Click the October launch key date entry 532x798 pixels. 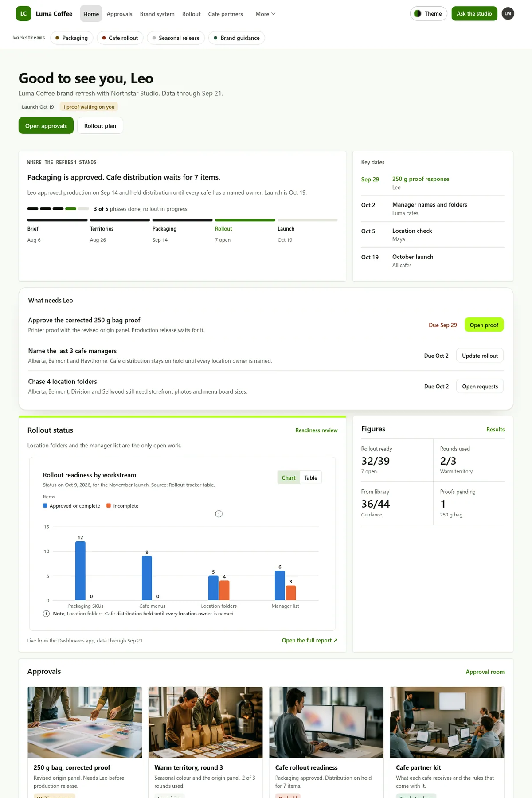tap(433, 261)
